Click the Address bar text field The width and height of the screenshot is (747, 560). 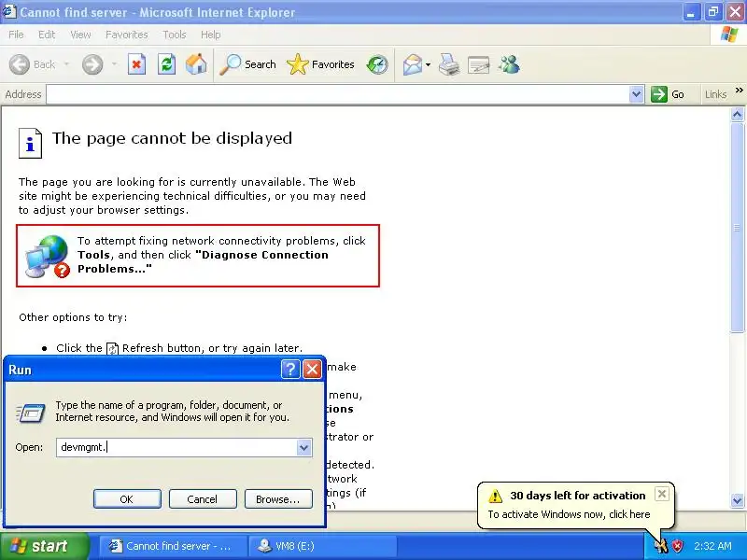(x=338, y=94)
